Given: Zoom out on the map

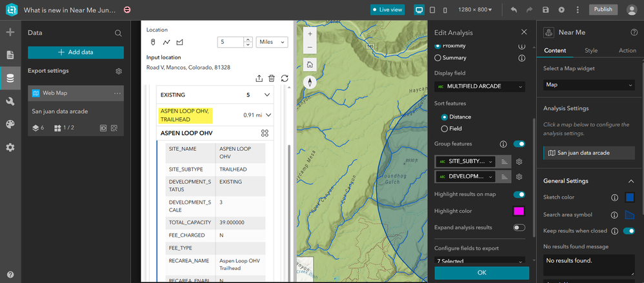Looking at the screenshot, I should 310,47.
